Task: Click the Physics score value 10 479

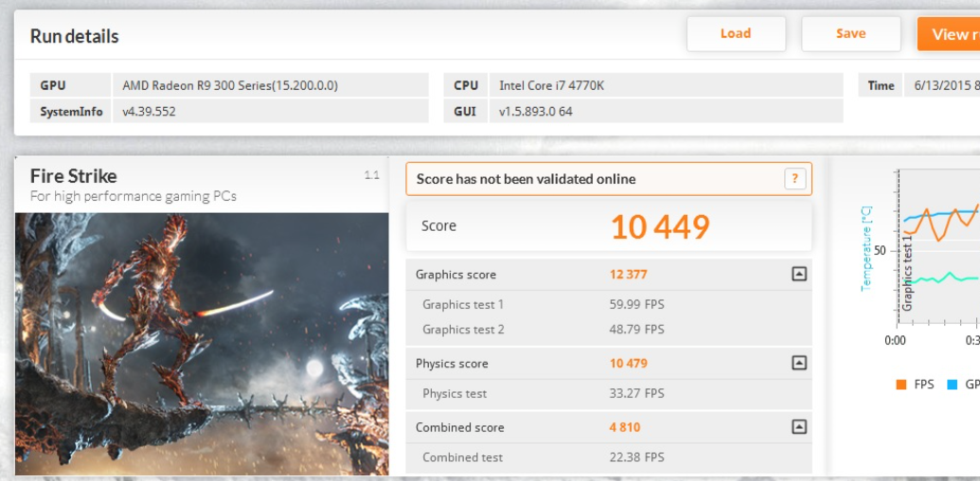Action: click(x=628, y=364)
